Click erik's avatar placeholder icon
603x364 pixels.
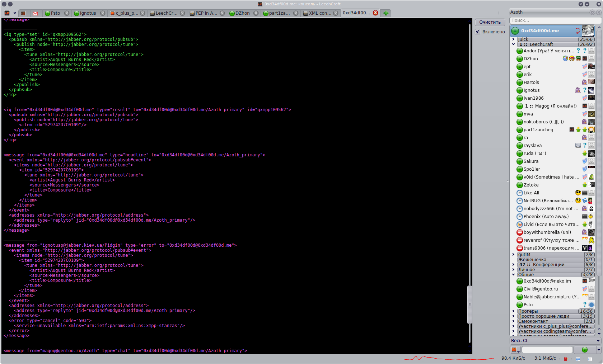click(x=592, y=75)
